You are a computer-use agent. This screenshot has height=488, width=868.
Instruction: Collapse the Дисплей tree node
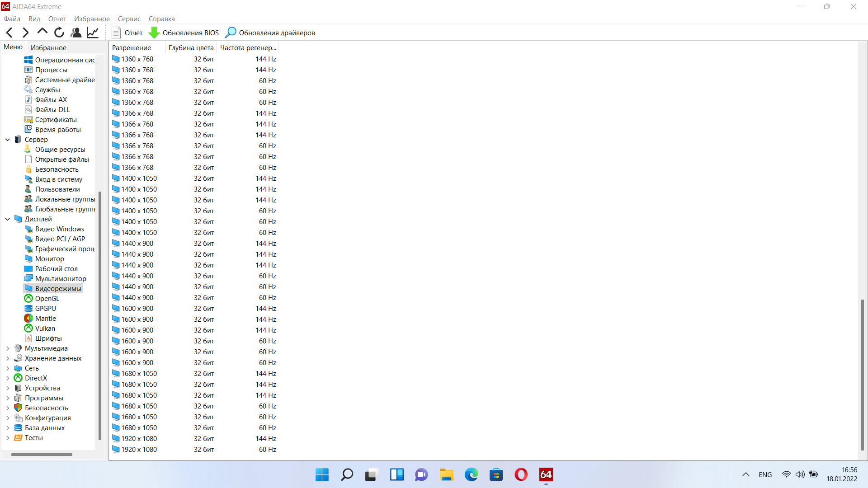click(8, 219)
